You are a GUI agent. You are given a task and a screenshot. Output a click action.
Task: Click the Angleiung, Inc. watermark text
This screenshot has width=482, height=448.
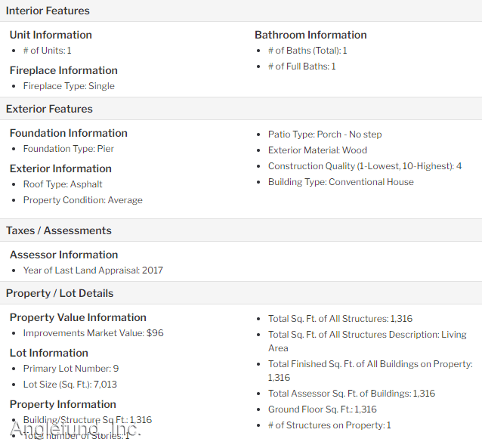click(x=76, y=428)
